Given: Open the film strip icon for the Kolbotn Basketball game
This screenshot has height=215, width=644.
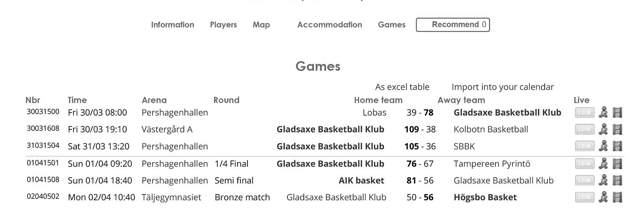Looking at the screenshot, I should 617,129.
